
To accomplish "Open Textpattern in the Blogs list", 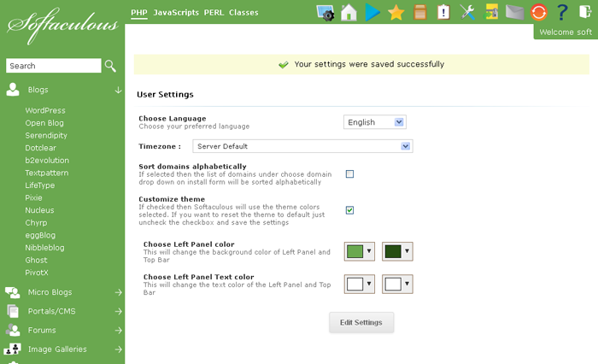I will [46, 173].
